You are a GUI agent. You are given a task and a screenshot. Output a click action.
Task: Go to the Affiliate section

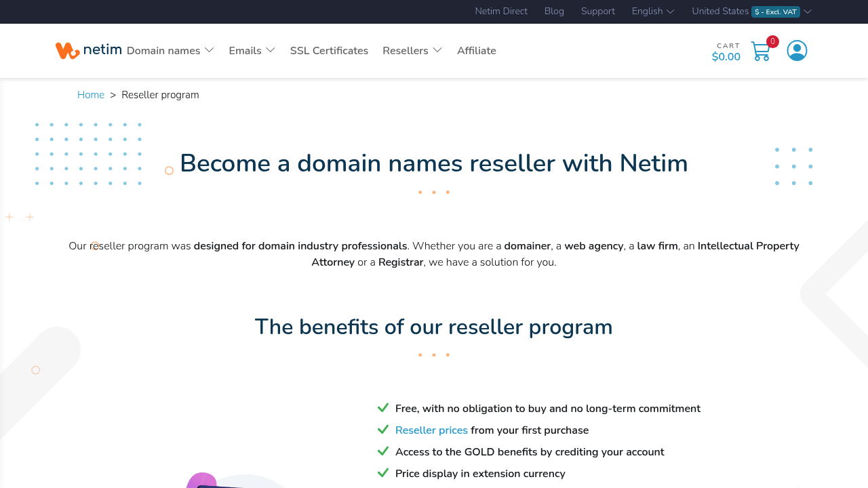(477, 50)
